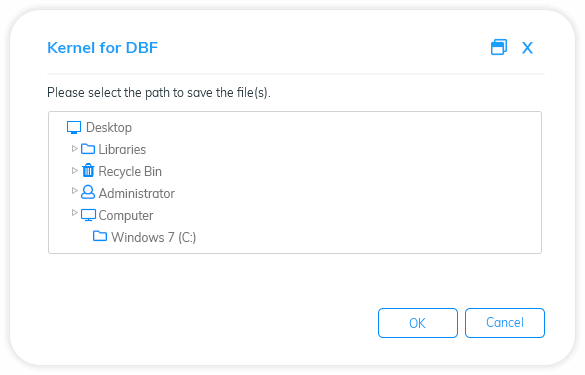Click the Desktop monitor icon
Image resolution: width=585 pixels, height=375 pixels.
pos(74,128)
